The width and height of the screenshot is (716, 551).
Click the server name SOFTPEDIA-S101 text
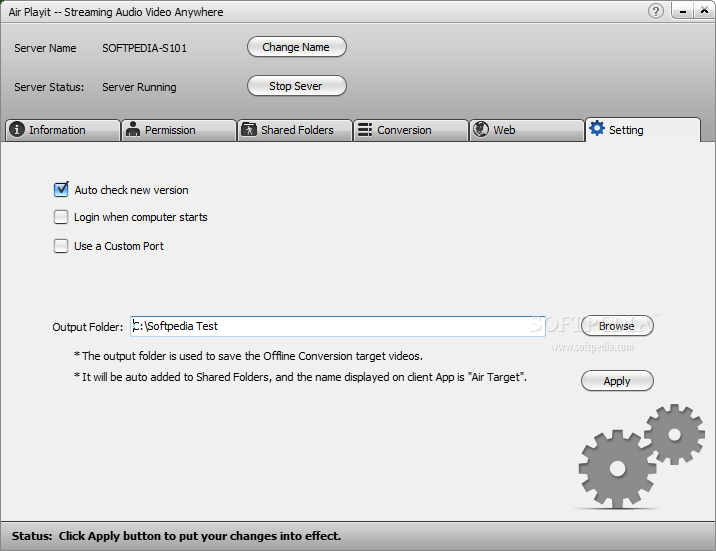[x=145, y=48]
